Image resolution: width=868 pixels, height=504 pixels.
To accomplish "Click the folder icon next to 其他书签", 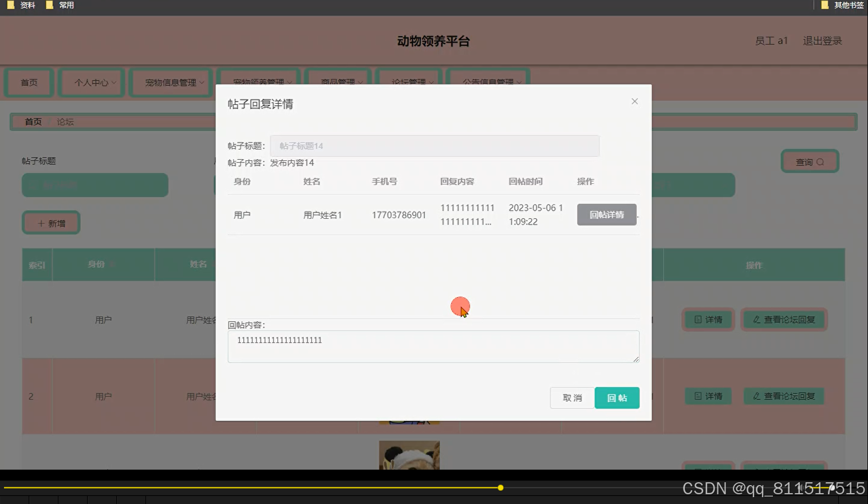I will point(824,5).
